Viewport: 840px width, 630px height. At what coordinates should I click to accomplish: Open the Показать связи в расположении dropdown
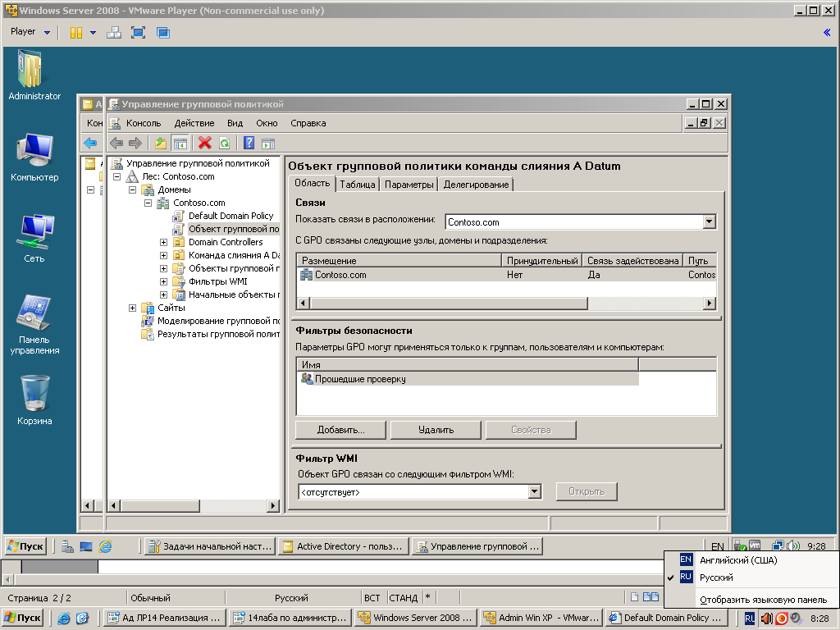710,221
